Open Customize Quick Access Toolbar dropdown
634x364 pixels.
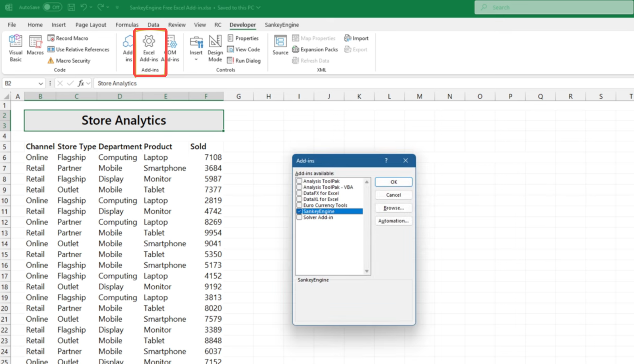tap(117, 7)
